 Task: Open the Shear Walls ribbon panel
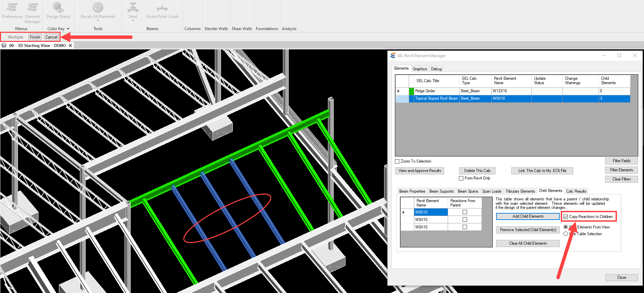(242, 29)
